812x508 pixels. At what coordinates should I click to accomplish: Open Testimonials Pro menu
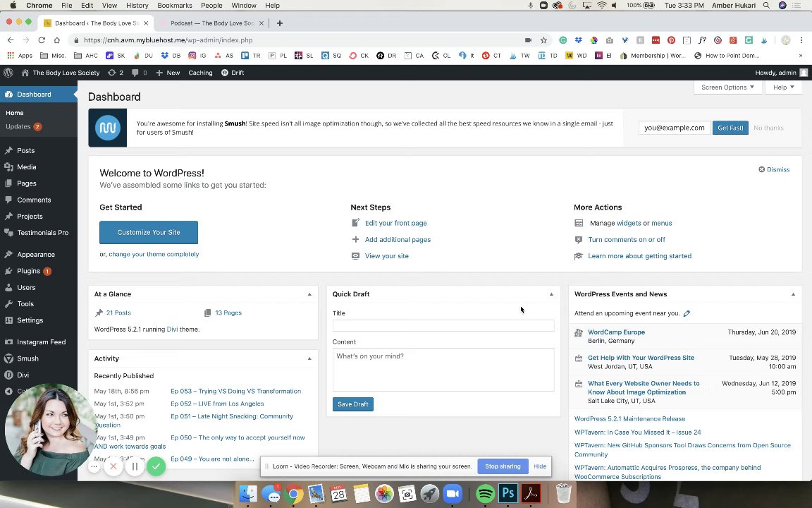[42, 233]
